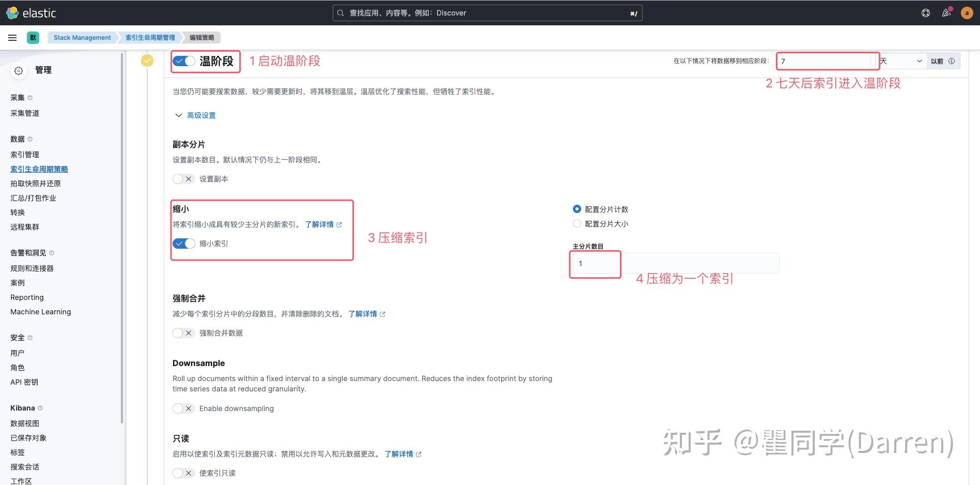Screen dimensions: 980x485
Task: Open the help icon in the top bar
Action: (x=925, y=13)
